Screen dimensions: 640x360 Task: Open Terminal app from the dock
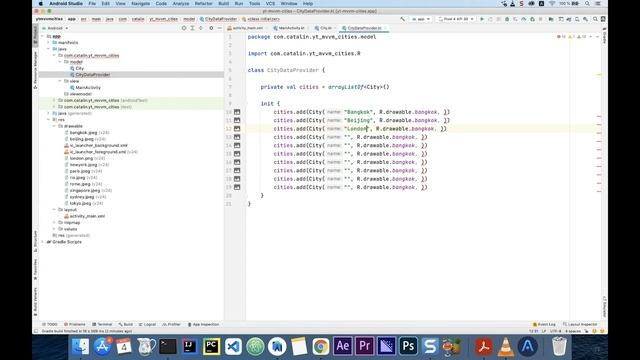[168, 347]
